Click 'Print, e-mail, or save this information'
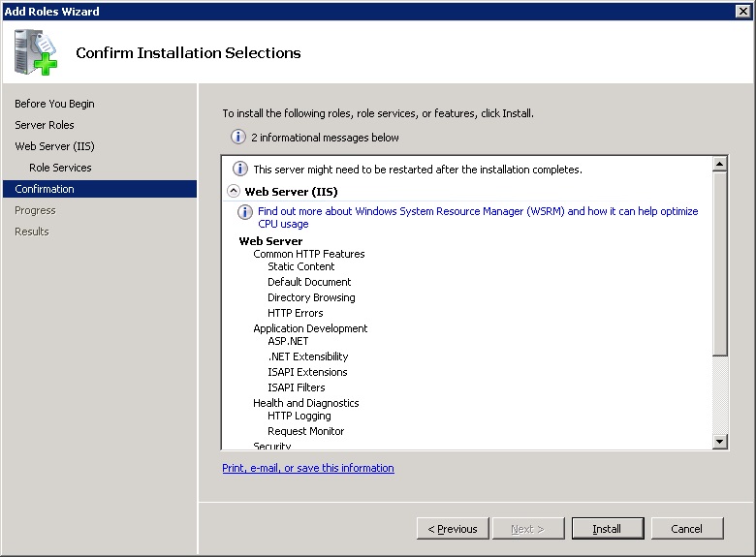 pyautogui.click(x=308, y=468)
